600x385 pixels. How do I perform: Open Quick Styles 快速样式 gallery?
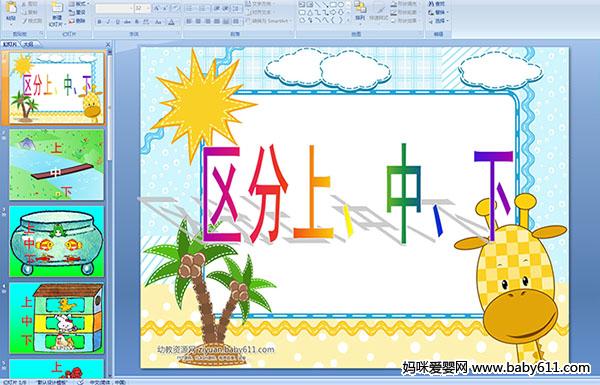[x=379, y=11]
